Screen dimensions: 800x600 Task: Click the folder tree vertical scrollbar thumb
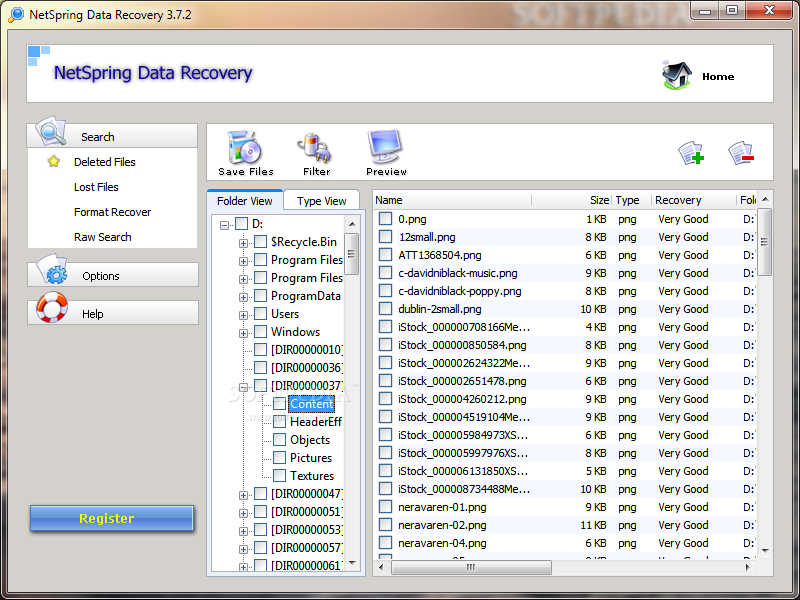click(352, 254)
